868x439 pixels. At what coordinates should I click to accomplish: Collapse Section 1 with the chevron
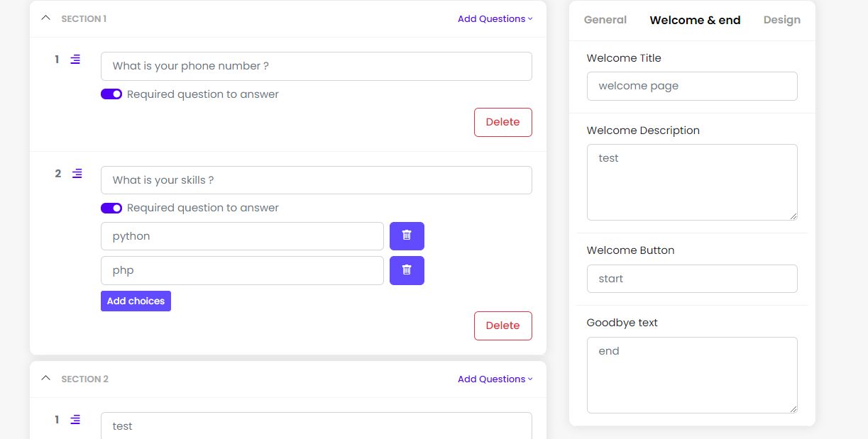point(46,18)
